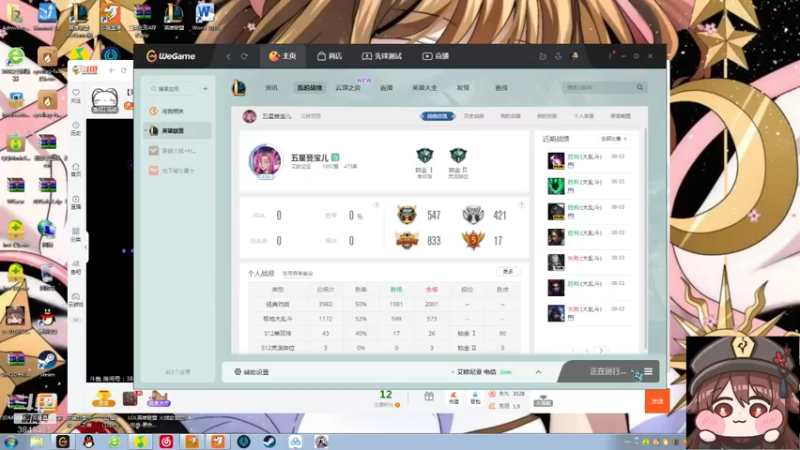
Task: Select 英雄联盟 in the sidebar
Action: pos(178,131)
